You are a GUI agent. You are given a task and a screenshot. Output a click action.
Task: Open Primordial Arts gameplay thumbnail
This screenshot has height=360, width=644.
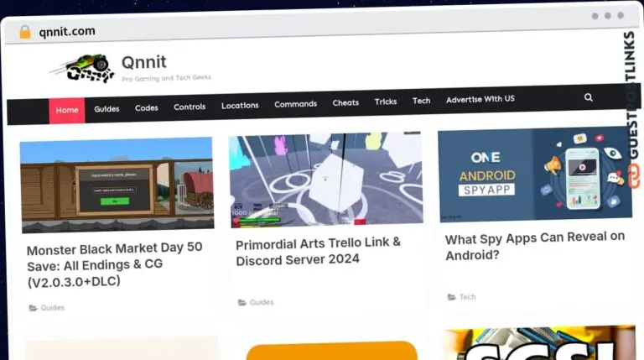[x=325, y=180]
